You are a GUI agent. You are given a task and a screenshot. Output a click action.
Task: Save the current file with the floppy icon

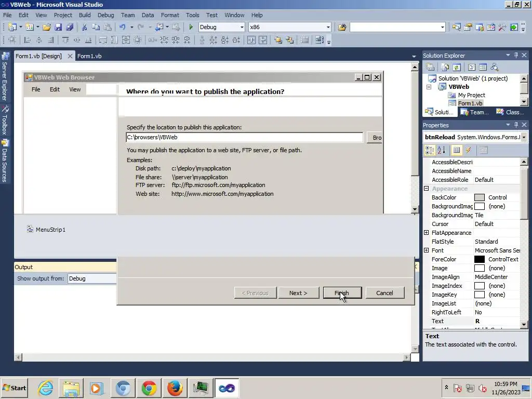click(58, 27)
